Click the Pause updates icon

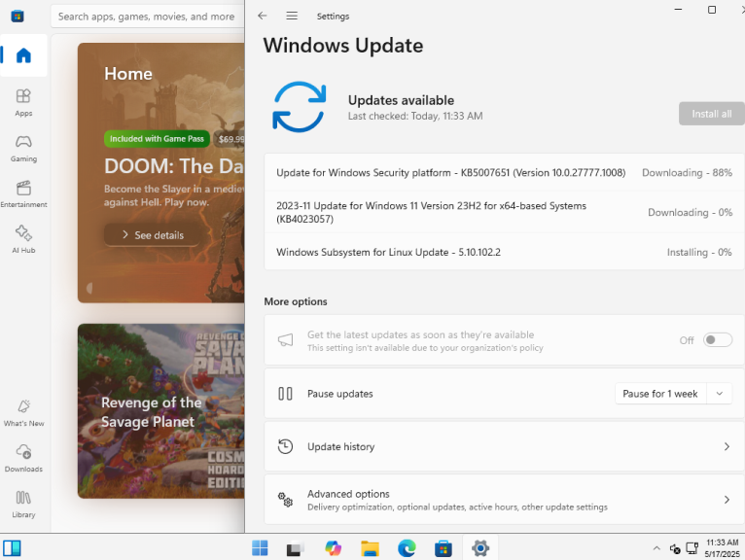(x=285, y=394)
